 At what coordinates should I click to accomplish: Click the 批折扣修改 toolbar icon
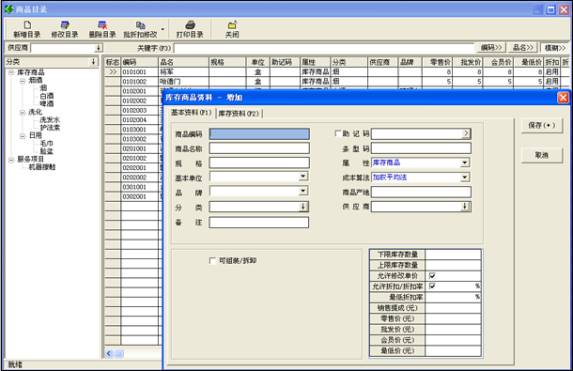(140, 25)
